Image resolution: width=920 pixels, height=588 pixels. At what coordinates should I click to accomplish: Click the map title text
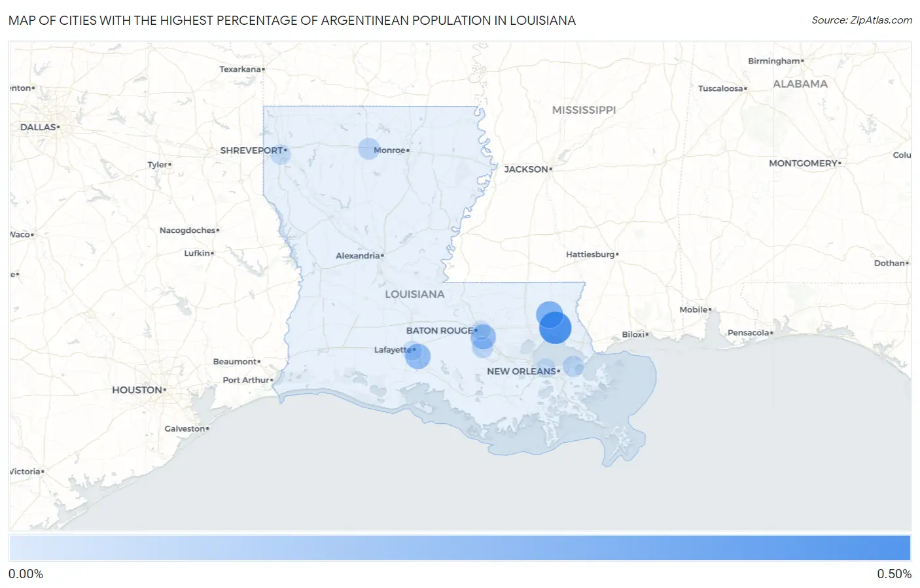(x=292, y=20)
